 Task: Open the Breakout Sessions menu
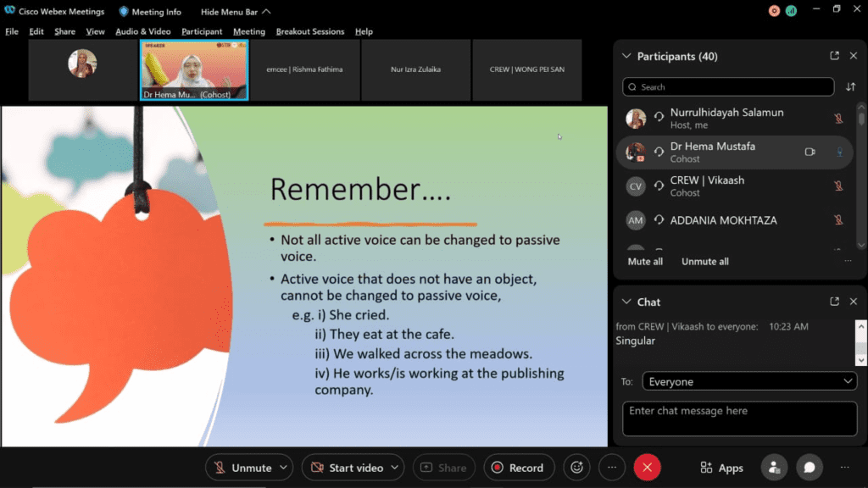[310, 31]
